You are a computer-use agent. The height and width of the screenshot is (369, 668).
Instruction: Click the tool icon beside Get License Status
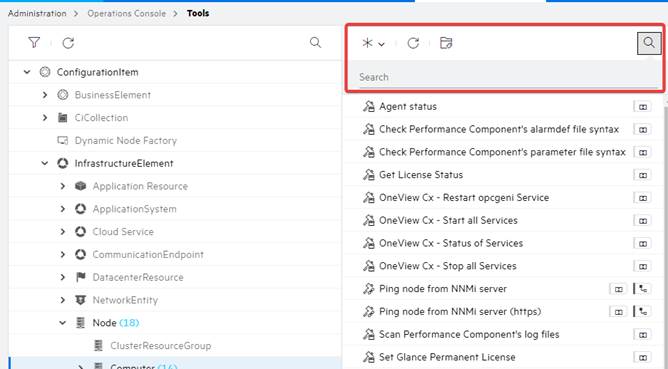pos(369,175)
